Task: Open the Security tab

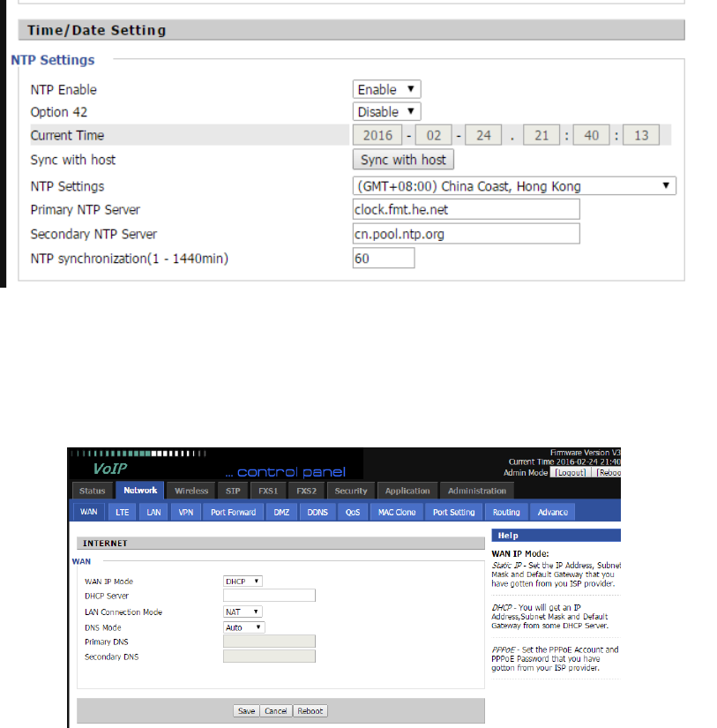Action: (351, 491)
